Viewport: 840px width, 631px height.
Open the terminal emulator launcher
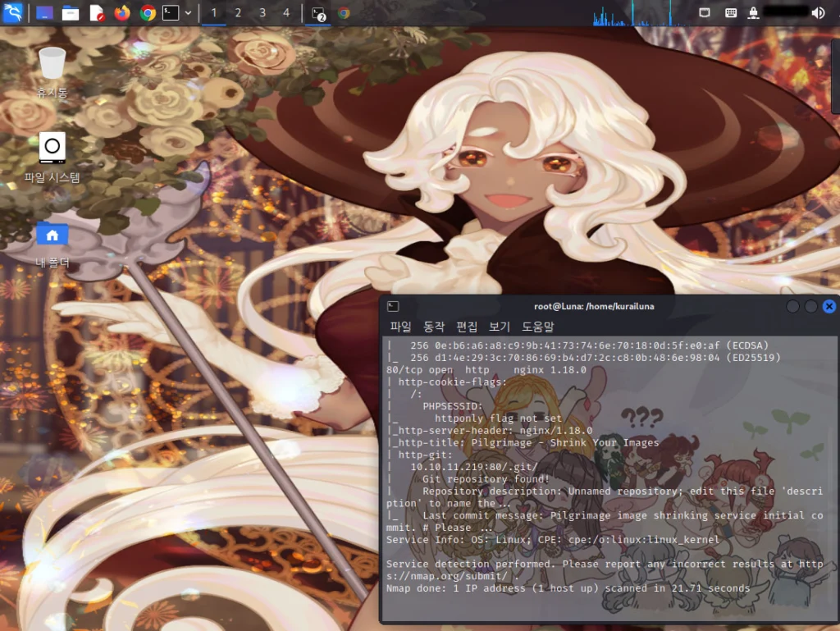(x=171, y=13)
